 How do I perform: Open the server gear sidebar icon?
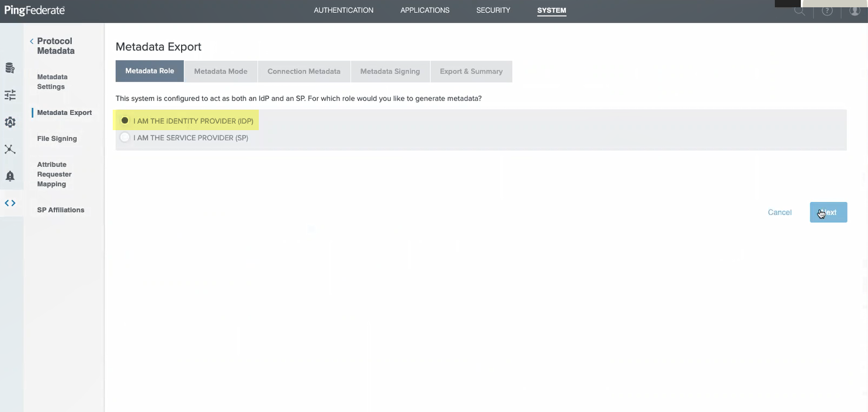coord(10,122)
